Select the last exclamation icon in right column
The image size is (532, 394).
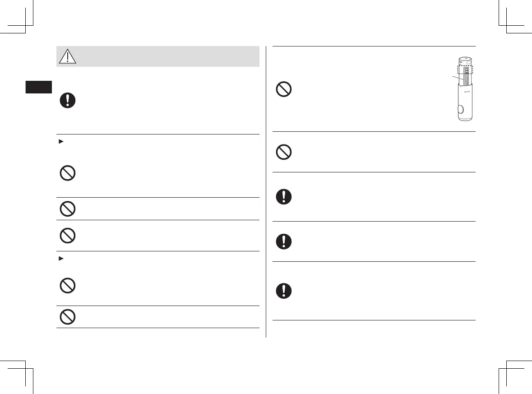click(x=284, y=291)
